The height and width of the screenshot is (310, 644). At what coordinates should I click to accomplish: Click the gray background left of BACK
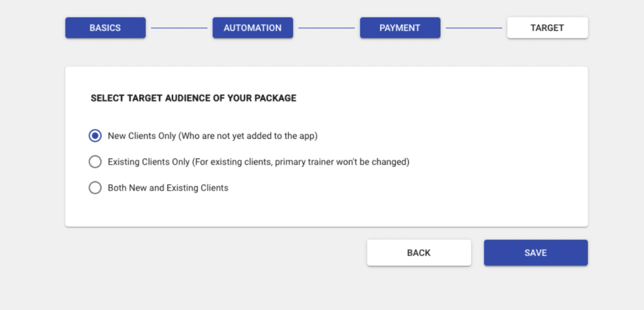(214, 253)
